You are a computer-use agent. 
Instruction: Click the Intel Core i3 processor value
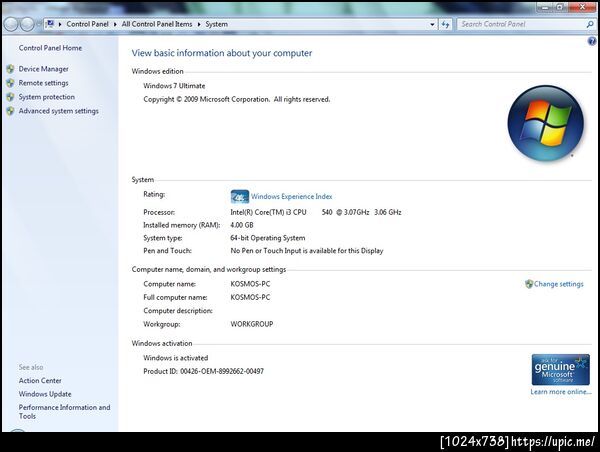pyautogui.click(x=316, y=212)
